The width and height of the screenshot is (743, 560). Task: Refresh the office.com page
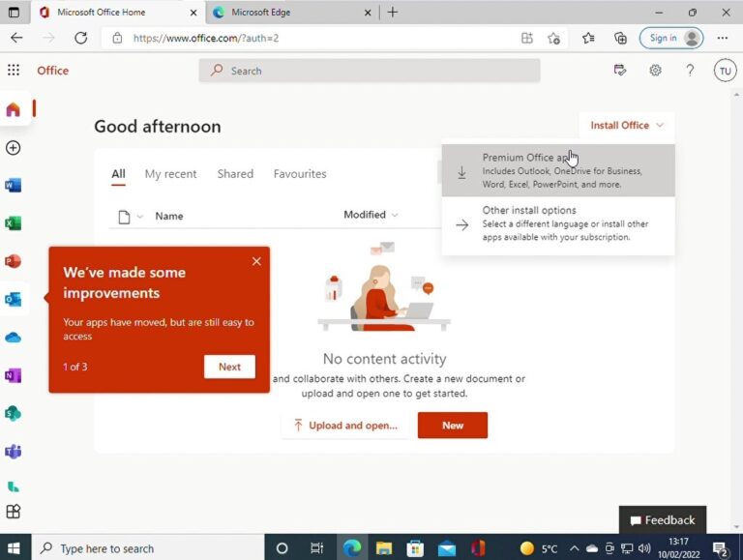click(81, 38)
